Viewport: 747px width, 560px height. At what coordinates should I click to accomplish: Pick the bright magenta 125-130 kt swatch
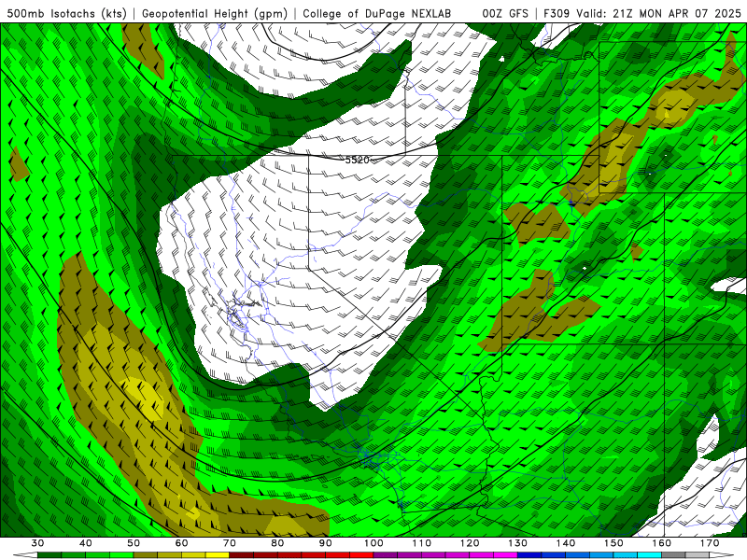pyautogui.click(x=505, y=555)
